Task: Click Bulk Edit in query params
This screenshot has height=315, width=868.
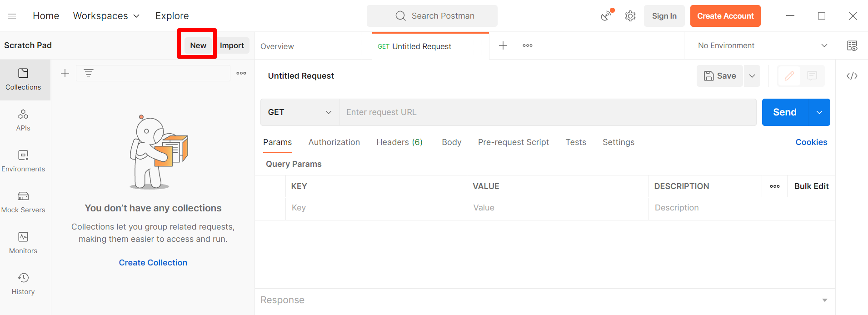Action: pos(811,186)
